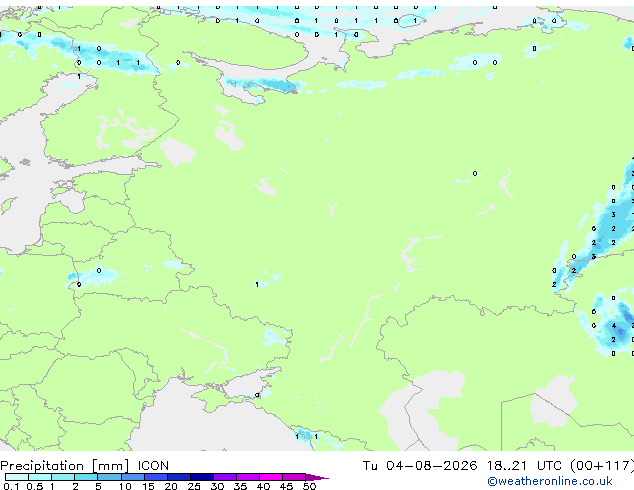Click the 35–40 mm legend color box
This screenshot has width=634, height=490.
[248, 477]
